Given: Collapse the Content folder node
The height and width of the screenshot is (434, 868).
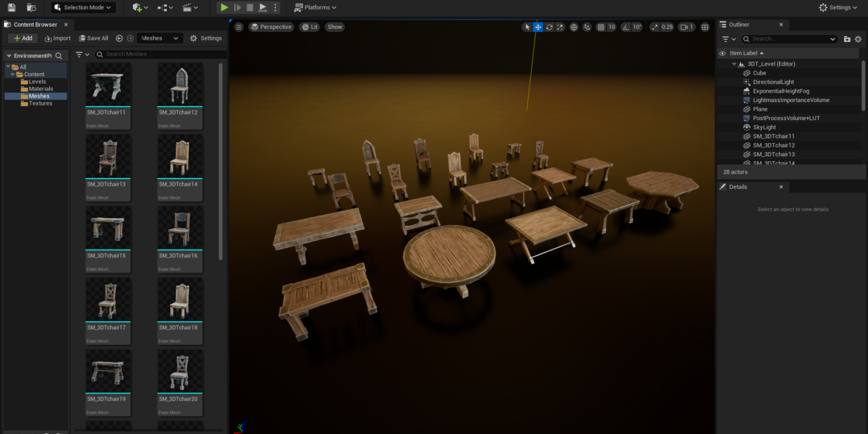Looking at the screenshot, I should click(12, 75).
